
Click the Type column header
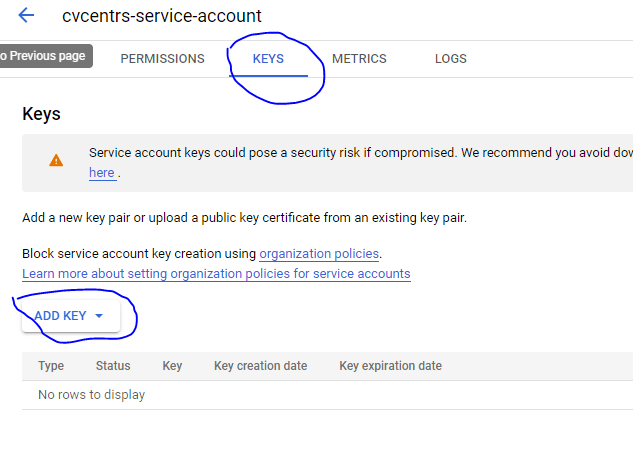coord(51,366)
